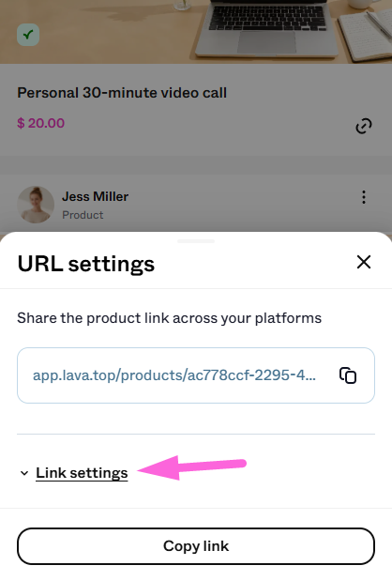Click the URL settings heading
Viewport: 392px width, 581px height.
tap(86, 264)
